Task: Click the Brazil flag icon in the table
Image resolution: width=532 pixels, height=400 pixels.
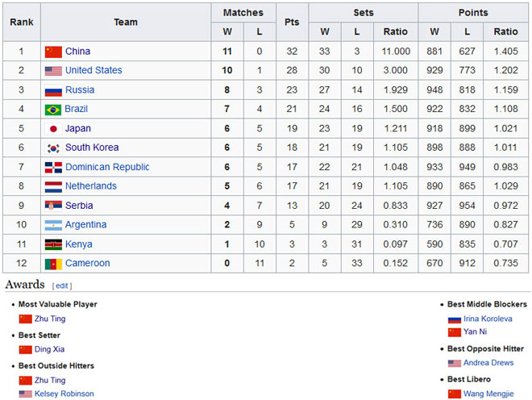Action: point(53,110)
